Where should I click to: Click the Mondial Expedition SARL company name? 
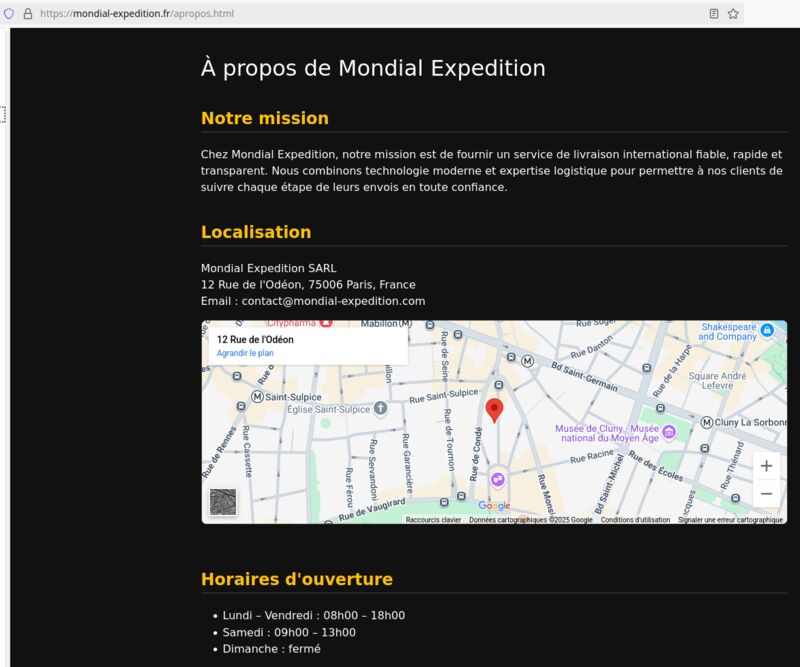point(268,268)
